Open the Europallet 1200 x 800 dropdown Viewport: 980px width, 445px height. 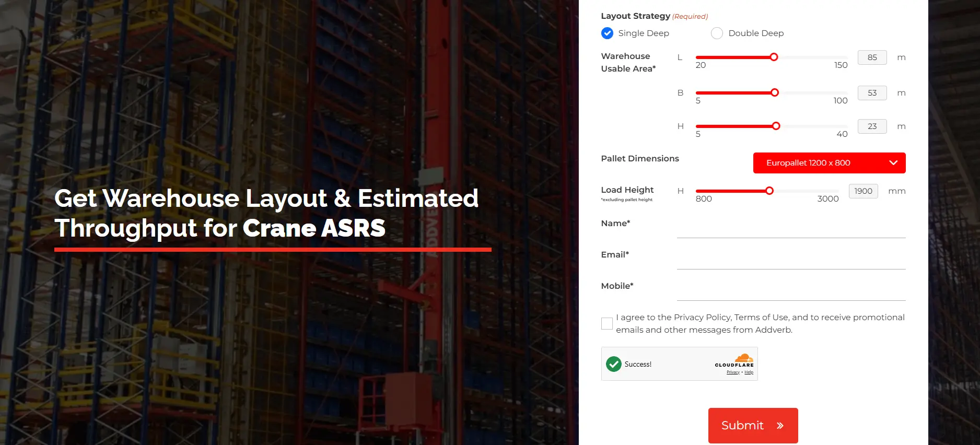829,163
